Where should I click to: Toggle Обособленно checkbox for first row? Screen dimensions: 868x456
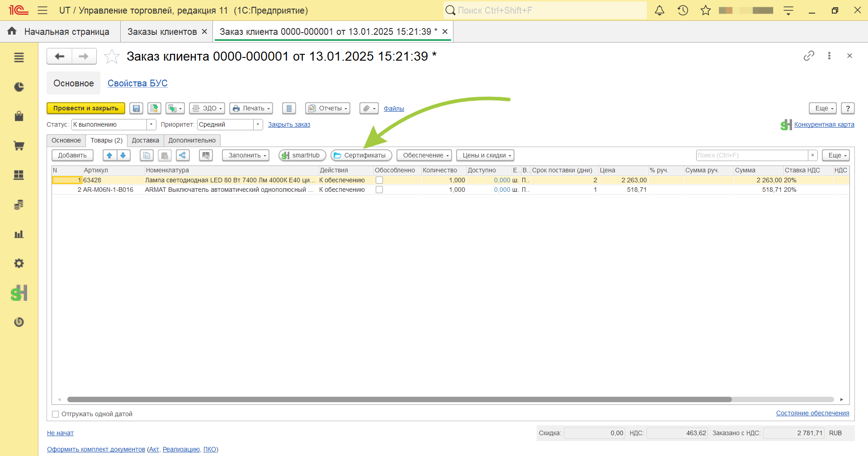coord(379,180)
